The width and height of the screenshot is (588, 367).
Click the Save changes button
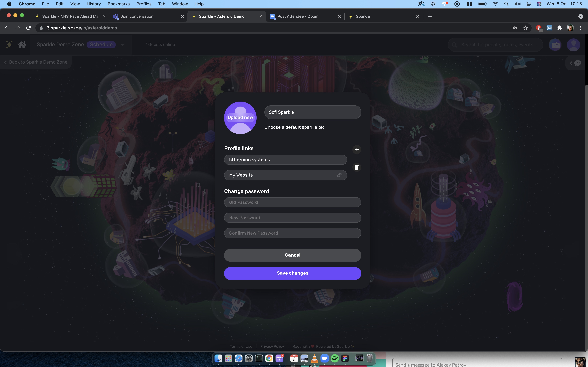[292, 273]
